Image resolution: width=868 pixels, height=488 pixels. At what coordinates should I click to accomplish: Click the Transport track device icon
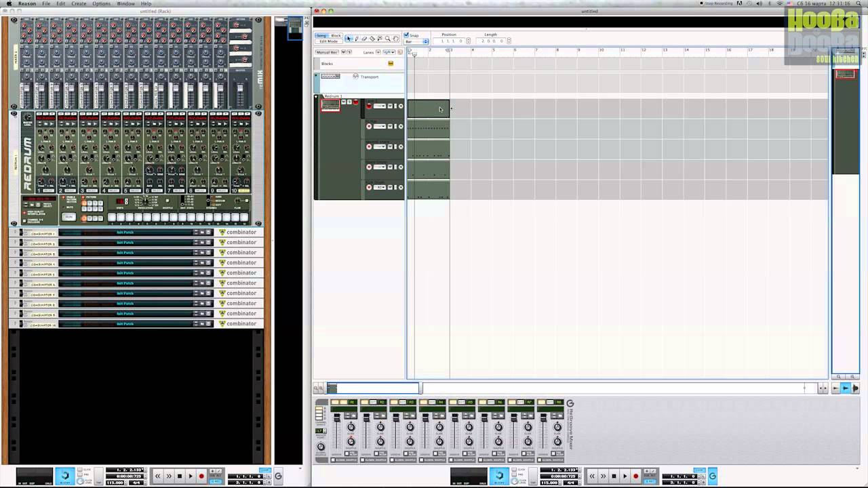click(x=330, y=77)
